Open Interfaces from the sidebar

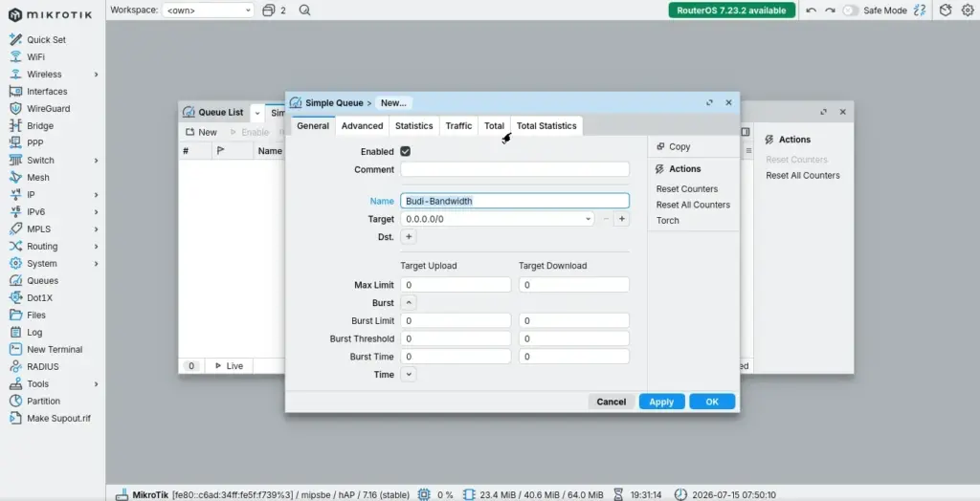tap(47, 91)
